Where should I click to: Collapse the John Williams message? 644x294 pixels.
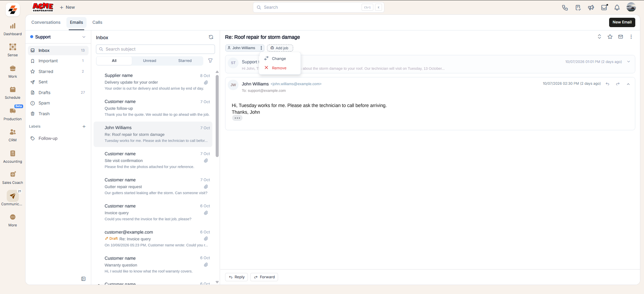tap(628, 84)
